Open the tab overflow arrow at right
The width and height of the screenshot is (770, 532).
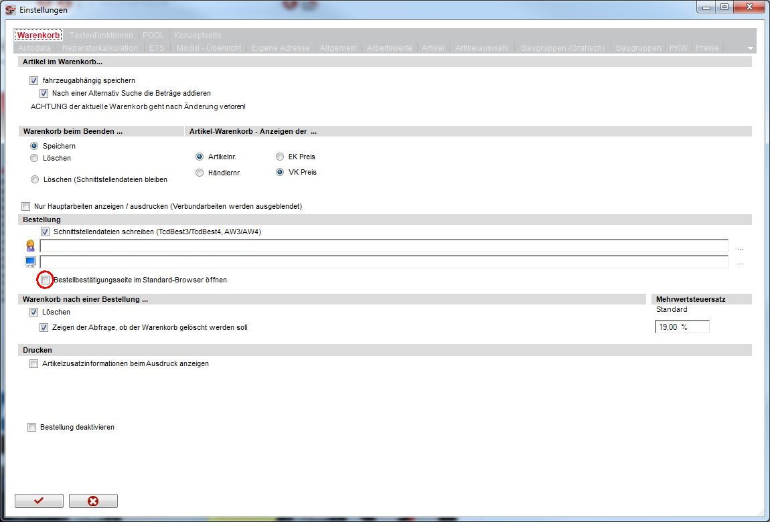point(750,48)
